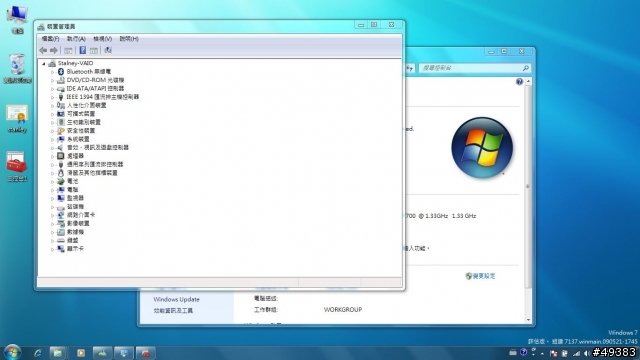Click the DVD/CD-ROM drive category icon
This screenshot has width=640, height=360.
pyautogui.click(x=61, y=80)
